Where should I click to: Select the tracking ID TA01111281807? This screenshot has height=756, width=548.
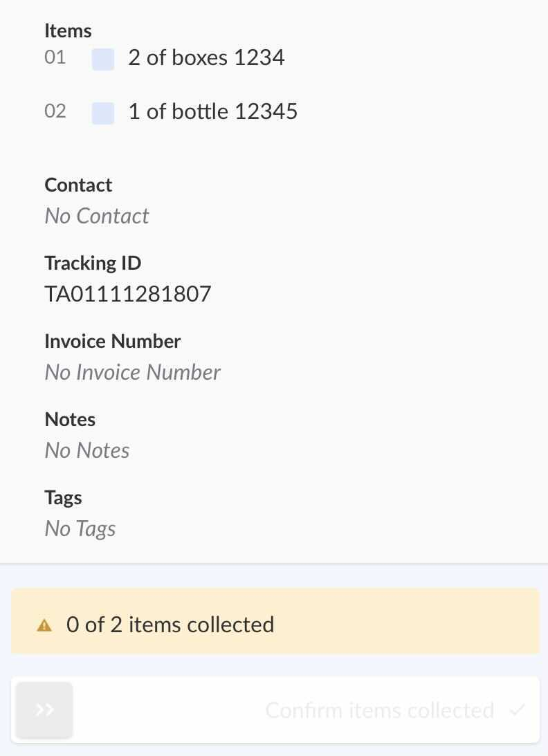point(128,294)
